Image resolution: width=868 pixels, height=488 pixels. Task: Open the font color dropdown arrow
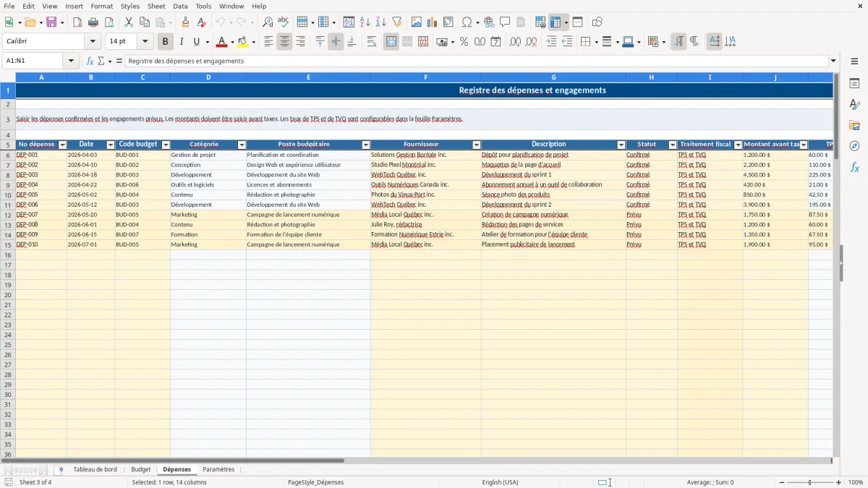(231, 42)
